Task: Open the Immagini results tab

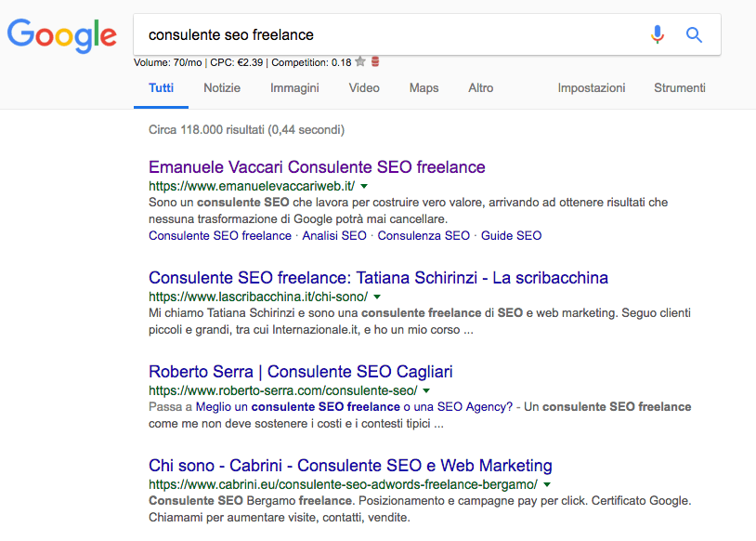Action: coord(294,88)
